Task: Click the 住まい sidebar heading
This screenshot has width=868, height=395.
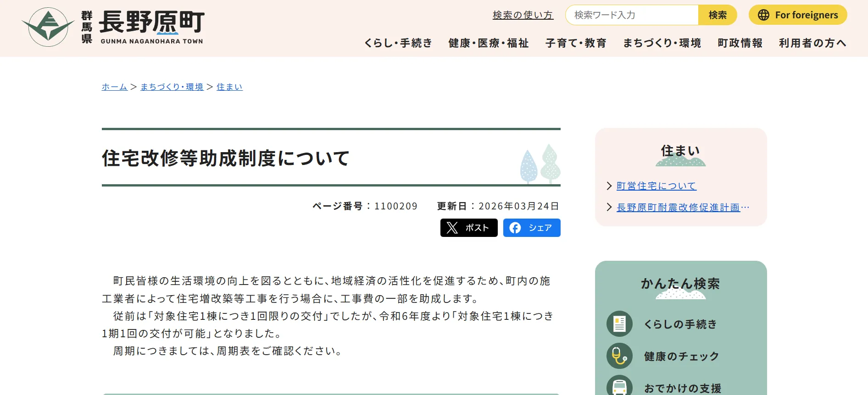Action: click(x=680, y=150)
